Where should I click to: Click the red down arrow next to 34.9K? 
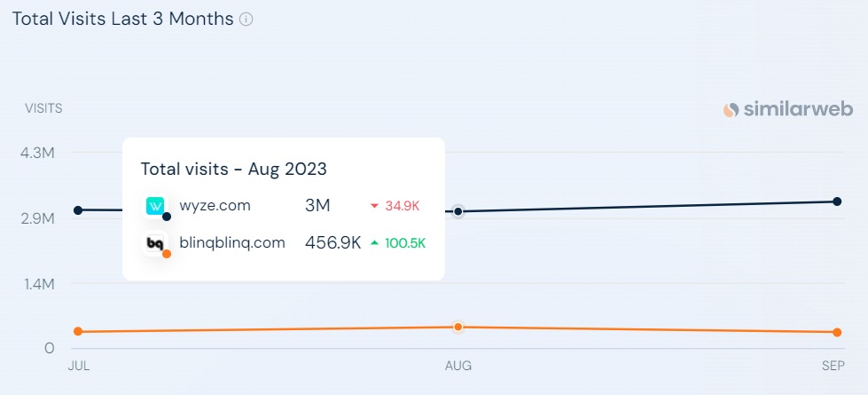[375, 207]
